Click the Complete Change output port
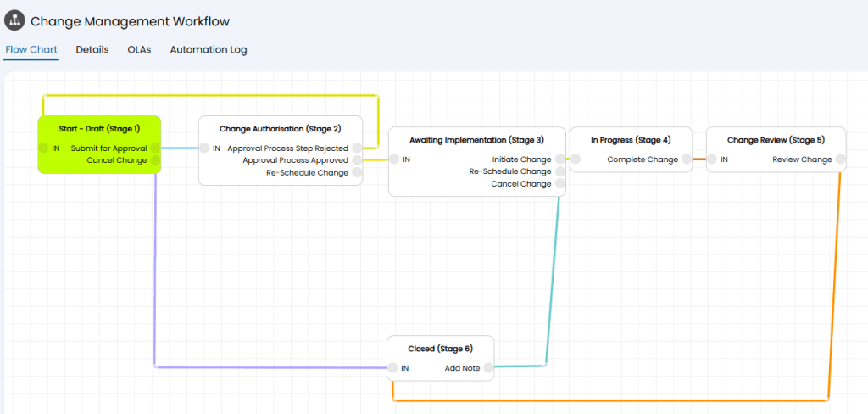 pos(687,159)
